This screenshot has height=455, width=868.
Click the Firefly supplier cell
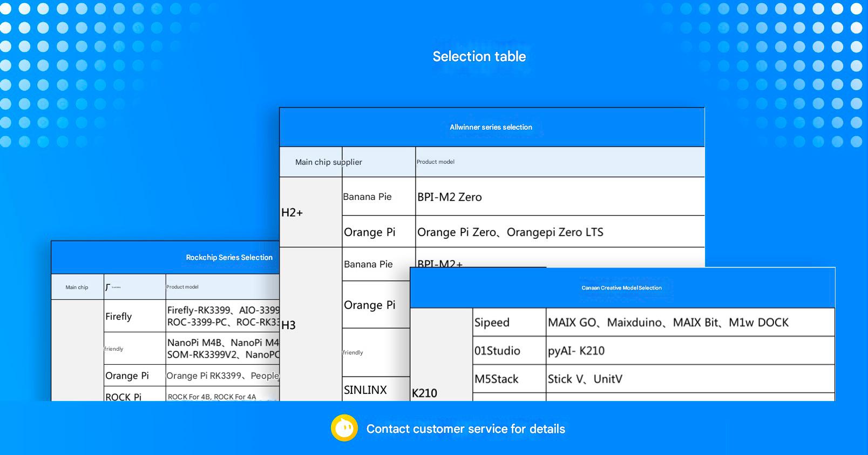tap(134, 317)
